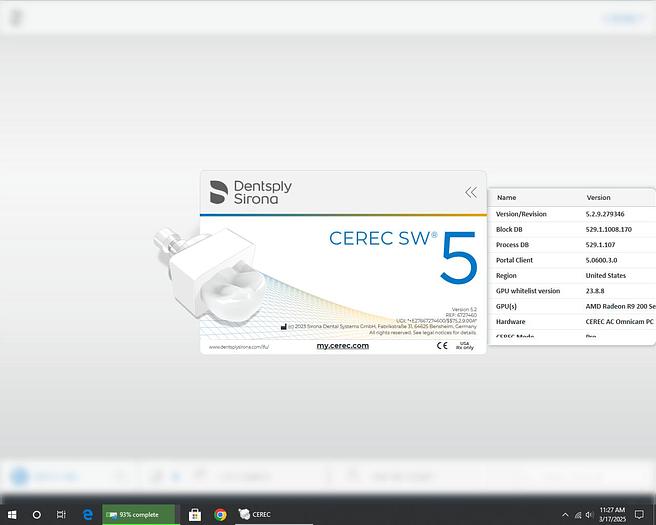Collapse version details with the double chevron
Screen dimensions: 656x525
coord(471,192)
